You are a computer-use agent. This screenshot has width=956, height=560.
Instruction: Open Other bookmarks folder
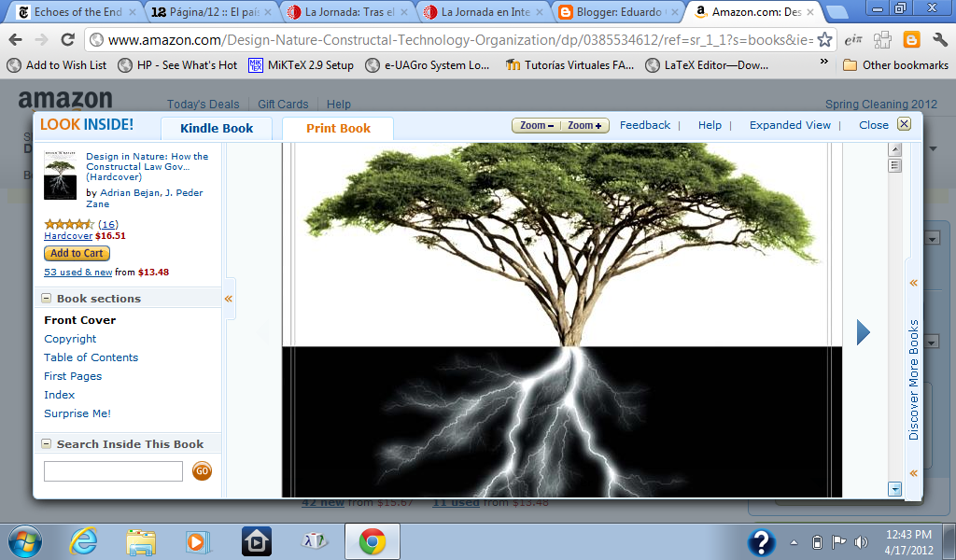coord(895,65)
